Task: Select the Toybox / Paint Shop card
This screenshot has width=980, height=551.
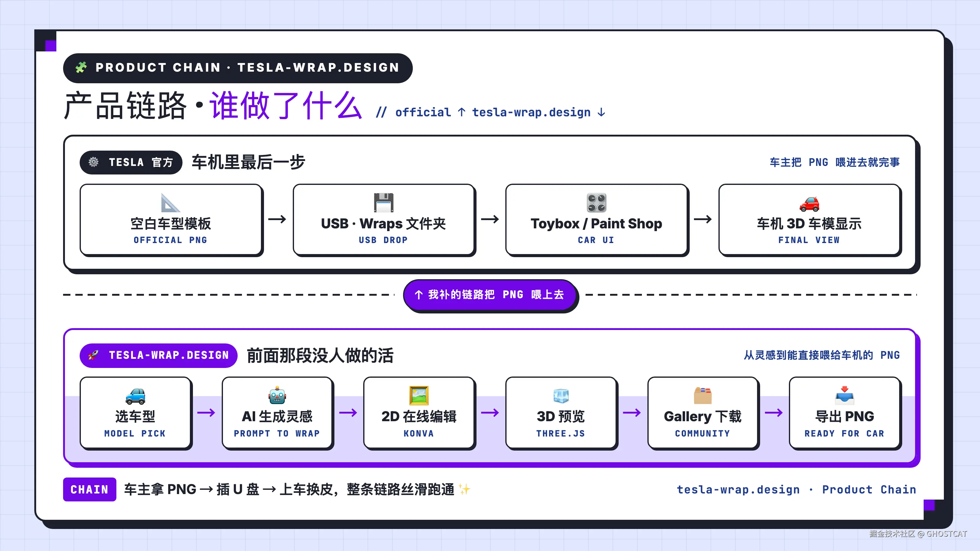Action: pyautogui.click(x=596, y=219)
